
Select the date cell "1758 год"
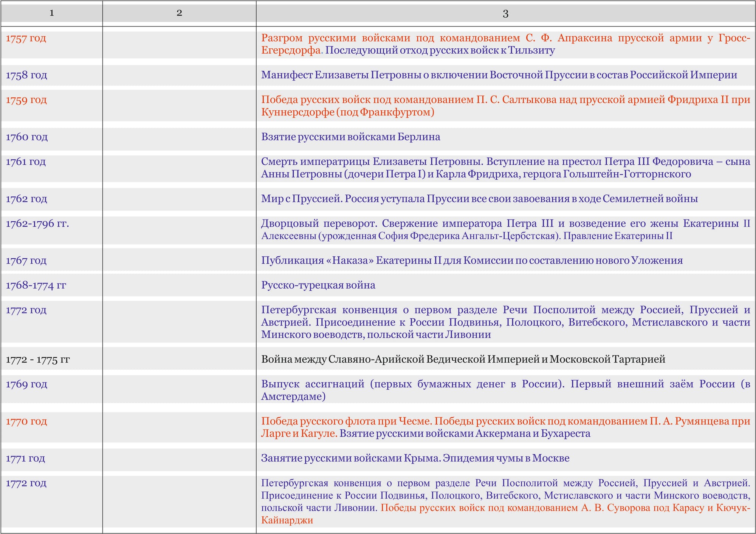pyautogui.click(x=26, y=75)
